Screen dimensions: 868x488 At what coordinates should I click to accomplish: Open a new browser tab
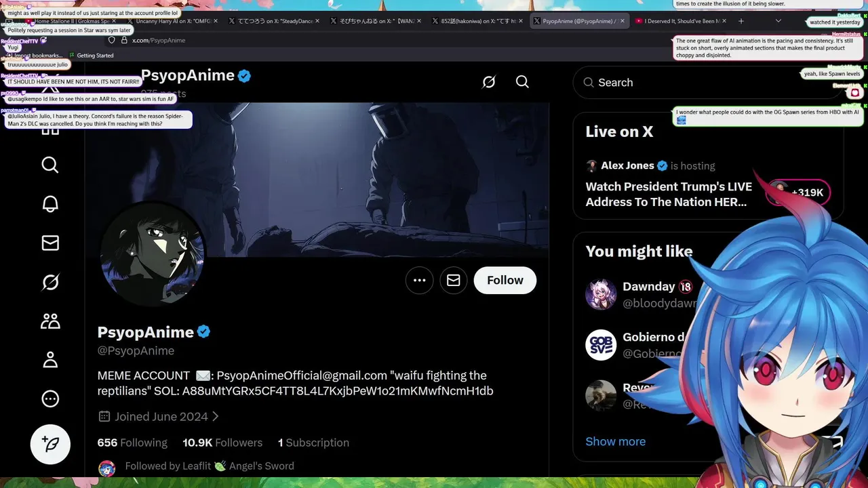pyautogui.click(x=741, y=21)
